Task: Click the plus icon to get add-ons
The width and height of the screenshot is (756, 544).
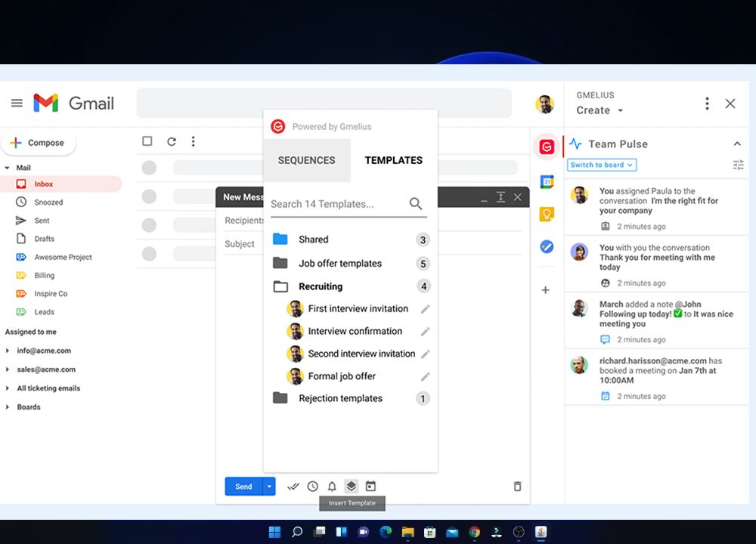Action: point(545,290)
